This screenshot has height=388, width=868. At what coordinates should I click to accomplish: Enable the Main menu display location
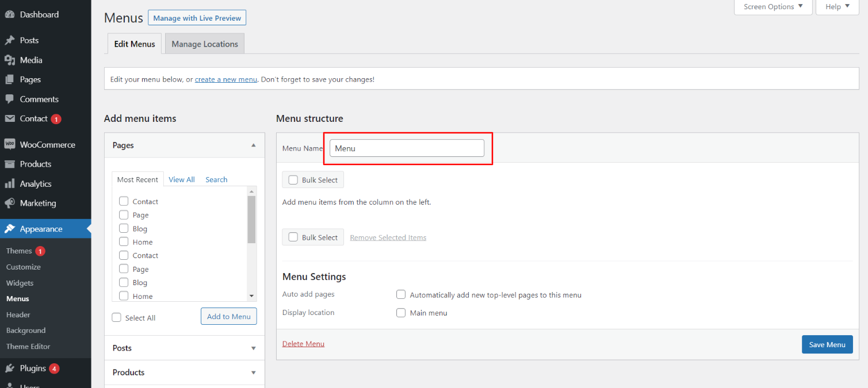(x=401, y=313)
